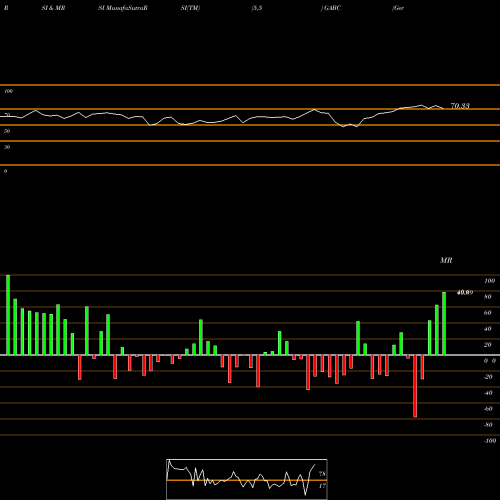
Task: Click the RSI value 70.33 label
Action: pos(460,106)
